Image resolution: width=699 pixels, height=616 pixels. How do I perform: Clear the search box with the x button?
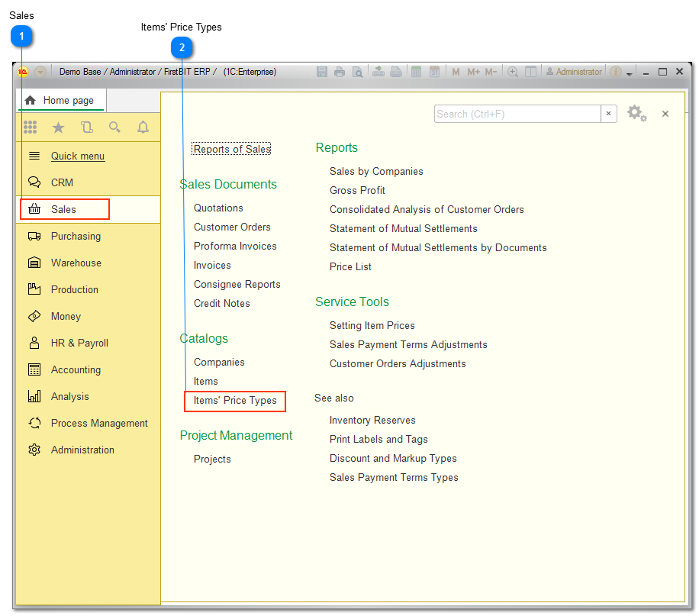[609, 113]
